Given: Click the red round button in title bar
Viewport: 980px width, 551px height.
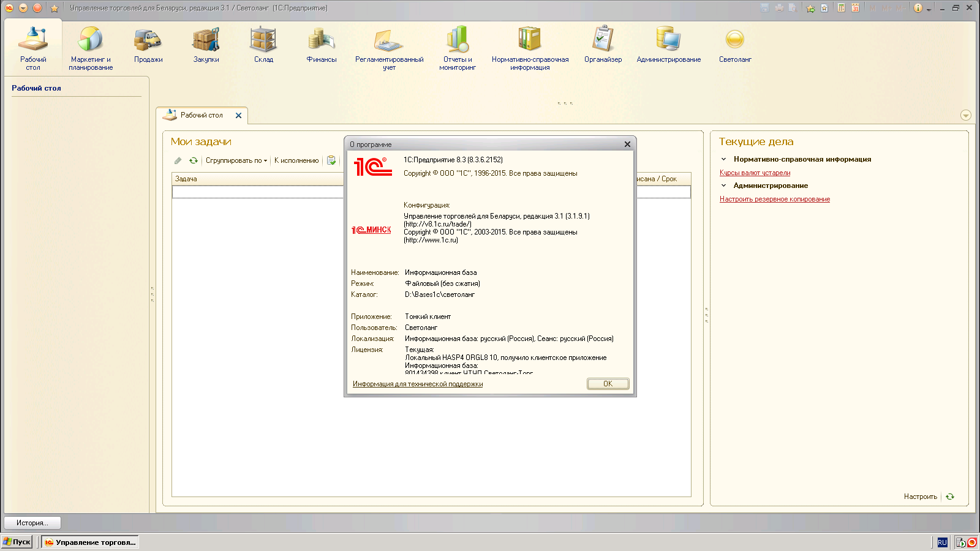Looking at the screenshot, I should click(x=37, y=8).
